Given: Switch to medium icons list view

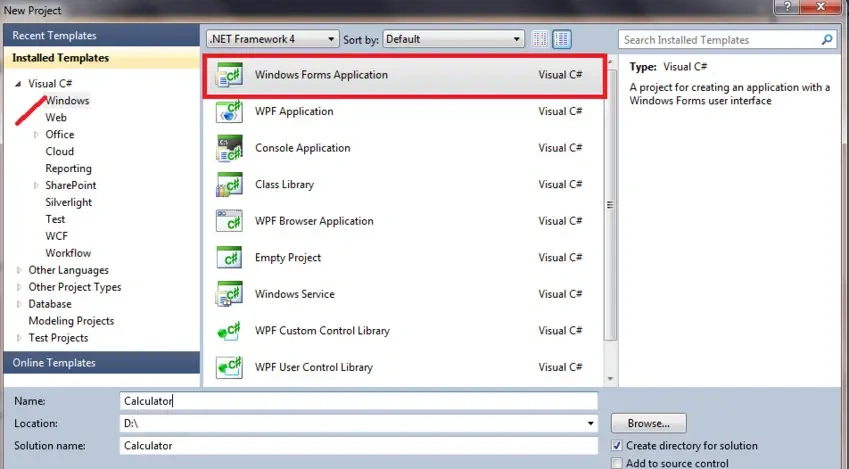Looking at the screenshot, I should tap(562, 39).
